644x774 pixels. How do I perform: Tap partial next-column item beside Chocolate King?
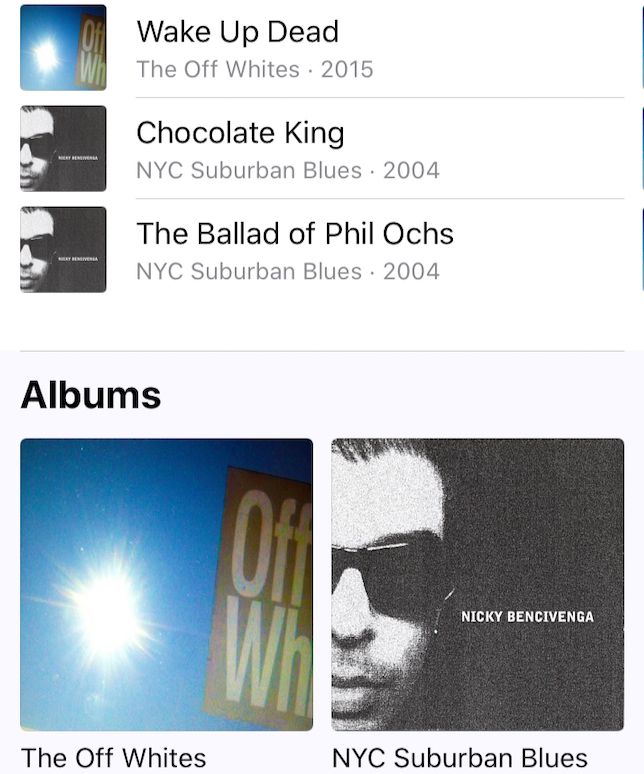642,148
